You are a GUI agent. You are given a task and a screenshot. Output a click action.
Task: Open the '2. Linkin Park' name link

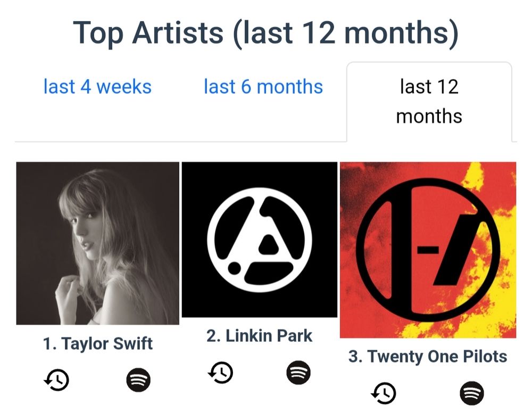(x=259, y=335)
